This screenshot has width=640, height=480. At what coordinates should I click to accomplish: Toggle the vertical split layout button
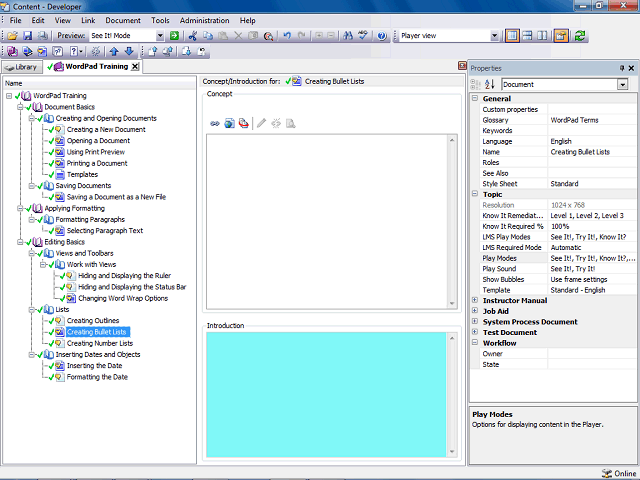tap(542, 36)
